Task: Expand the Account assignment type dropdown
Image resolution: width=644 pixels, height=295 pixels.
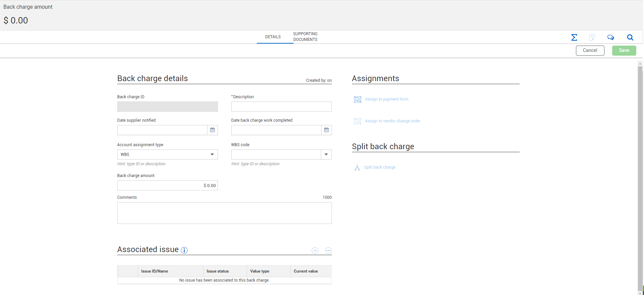Action: [x=212, y=155]
